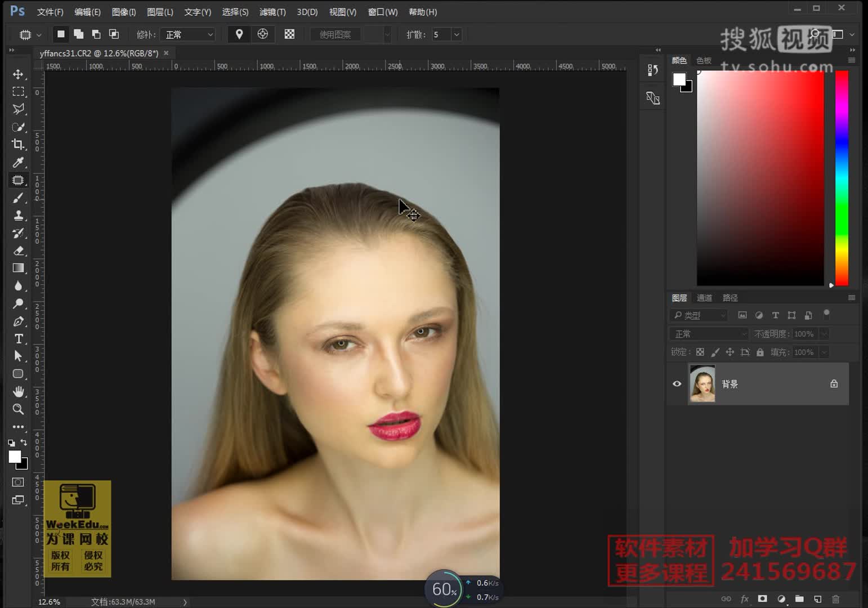The height and width of the screenshot is (608, 868).
Task: Toggle Quick Mask mode
Action: pos(18,482)
